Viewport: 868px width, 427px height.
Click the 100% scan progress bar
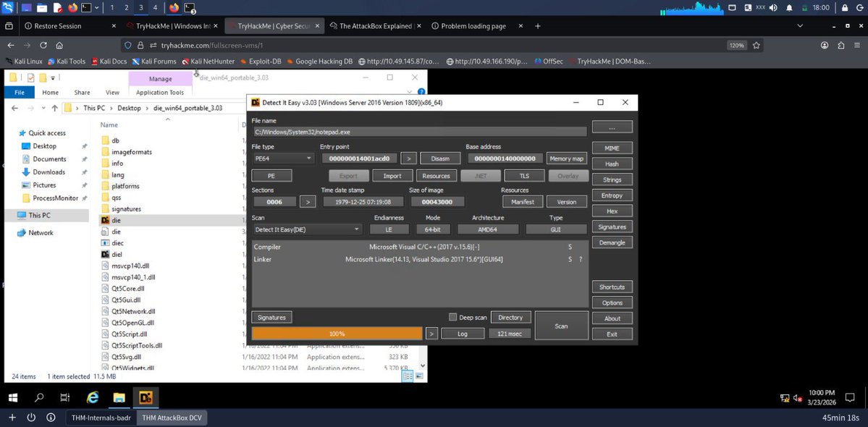point(337,334)
